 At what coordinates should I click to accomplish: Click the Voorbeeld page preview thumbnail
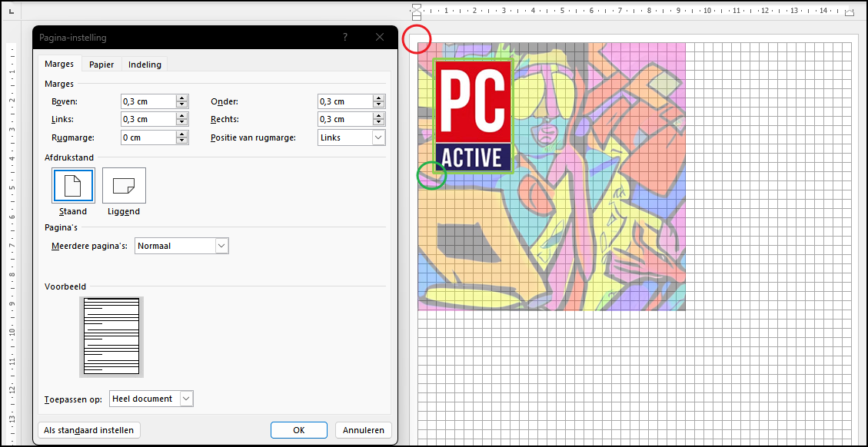111,336
